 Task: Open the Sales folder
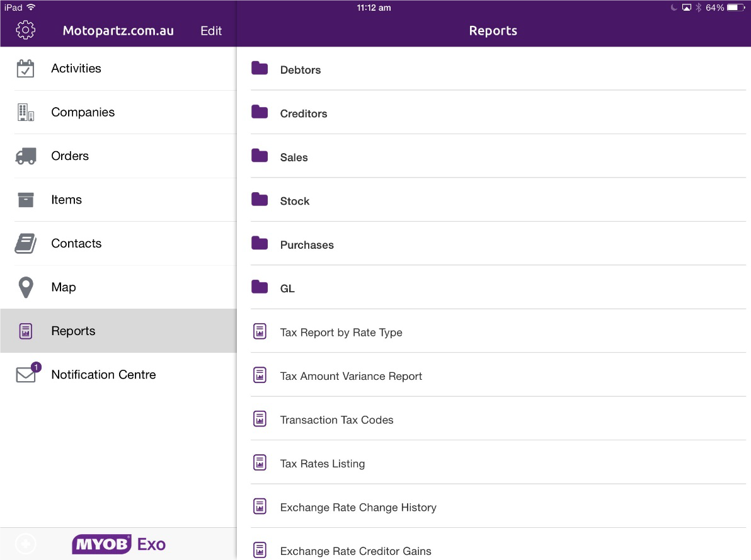coord(294,157)
